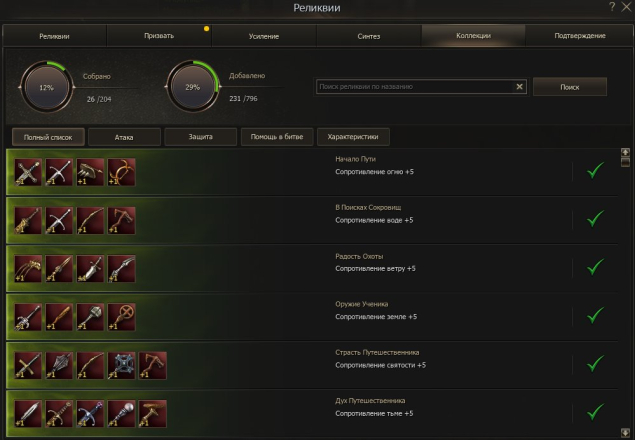Select the orb staff relic in Дух Путешественника

[121, 414]
